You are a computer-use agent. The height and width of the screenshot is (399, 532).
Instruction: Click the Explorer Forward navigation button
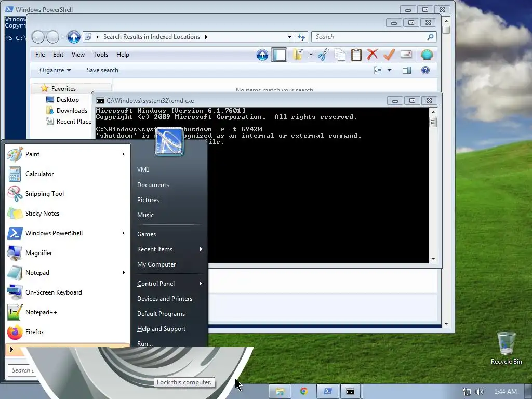tap(52, 37)
